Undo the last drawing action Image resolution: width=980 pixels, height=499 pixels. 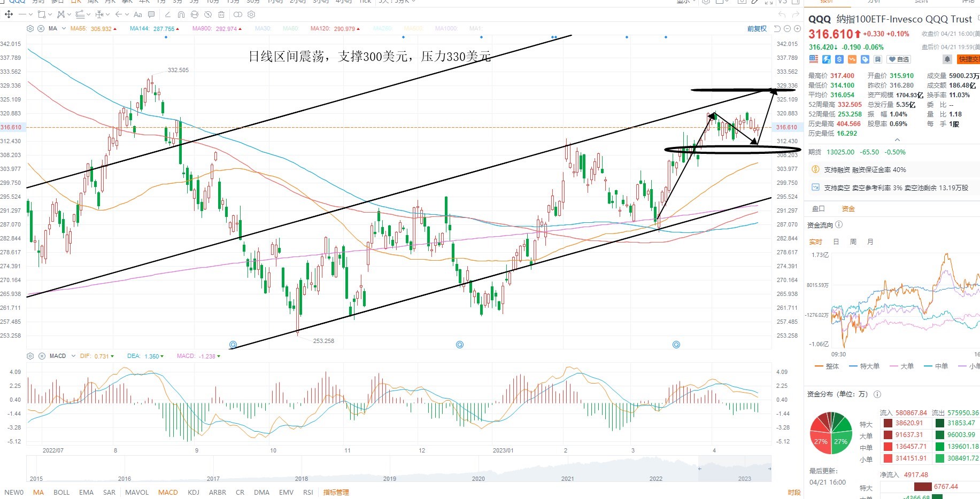(x=782, y=14)
